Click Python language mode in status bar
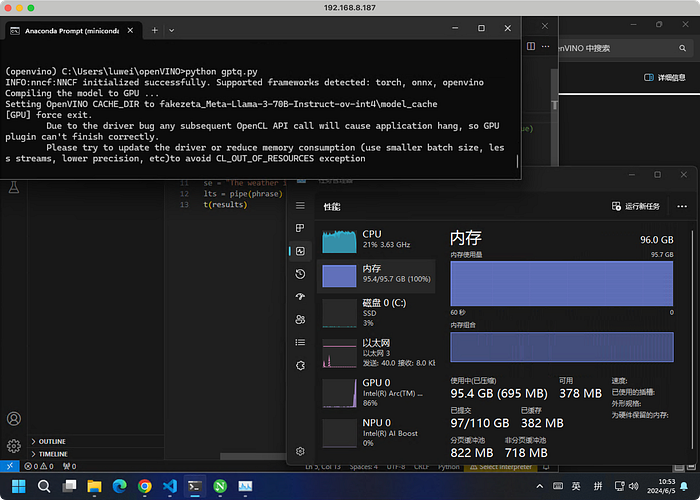The image size is (700, 500). click(x=449, y=467)
